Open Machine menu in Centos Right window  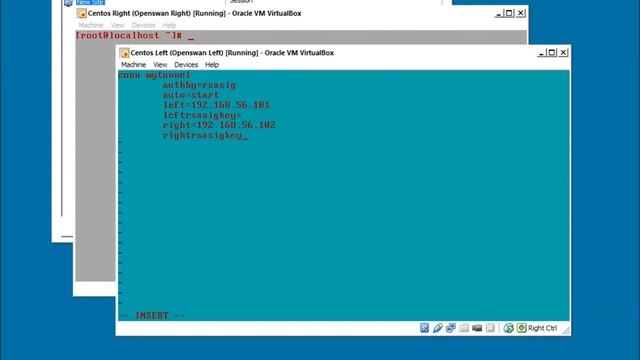click(x=91, y=25)
